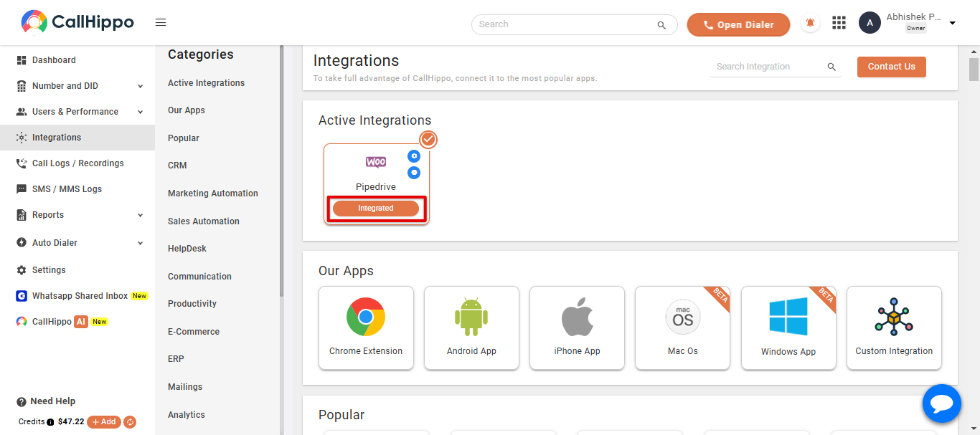Click the refresh credits icon

coord(130,422)
